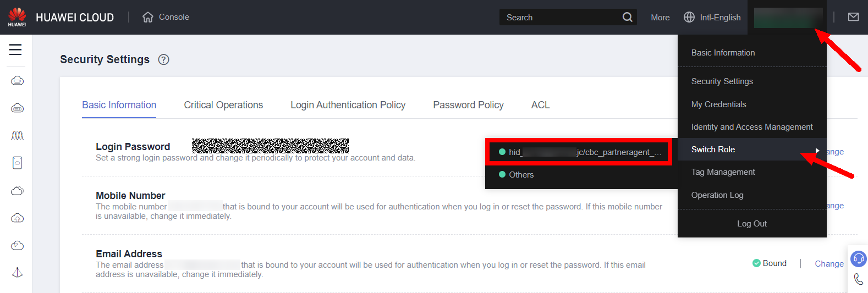Click the help question mark beside Security Settings
Viewport: 868px width, 293px height.
click(x=163, y=59)
